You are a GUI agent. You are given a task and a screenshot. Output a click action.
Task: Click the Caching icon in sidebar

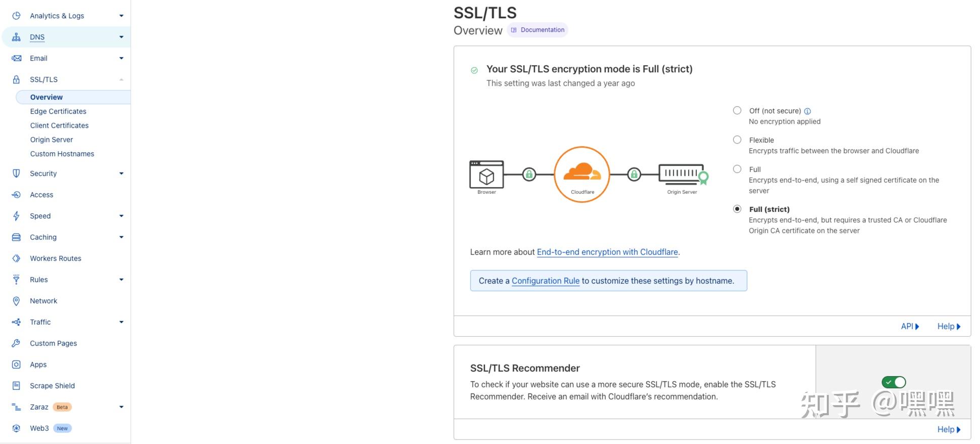coord(16,237)
